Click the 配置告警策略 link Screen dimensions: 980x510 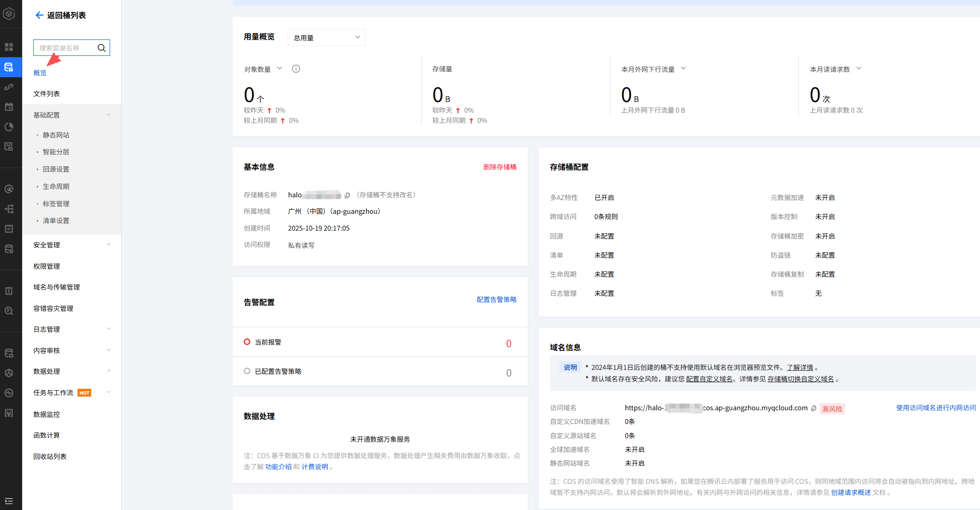(496, 300)
